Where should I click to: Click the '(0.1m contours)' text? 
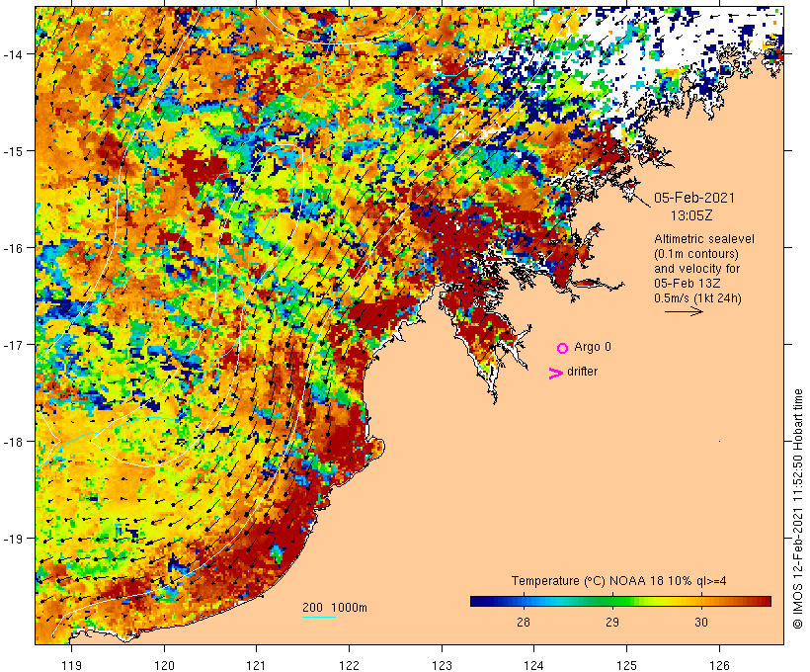[695, 254]
